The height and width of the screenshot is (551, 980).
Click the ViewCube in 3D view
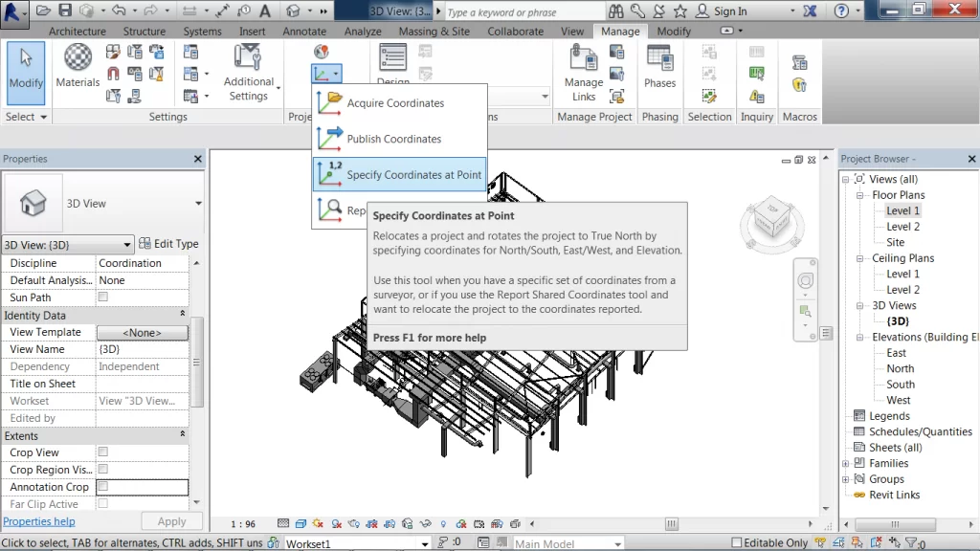pyautogui.click(x=773, y=217)
